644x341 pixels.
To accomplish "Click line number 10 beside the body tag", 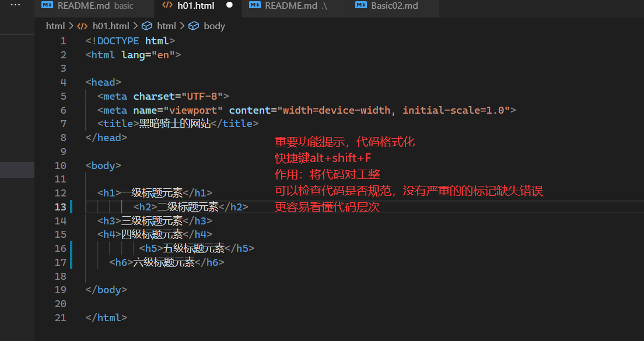I will [x=60, y=166].
